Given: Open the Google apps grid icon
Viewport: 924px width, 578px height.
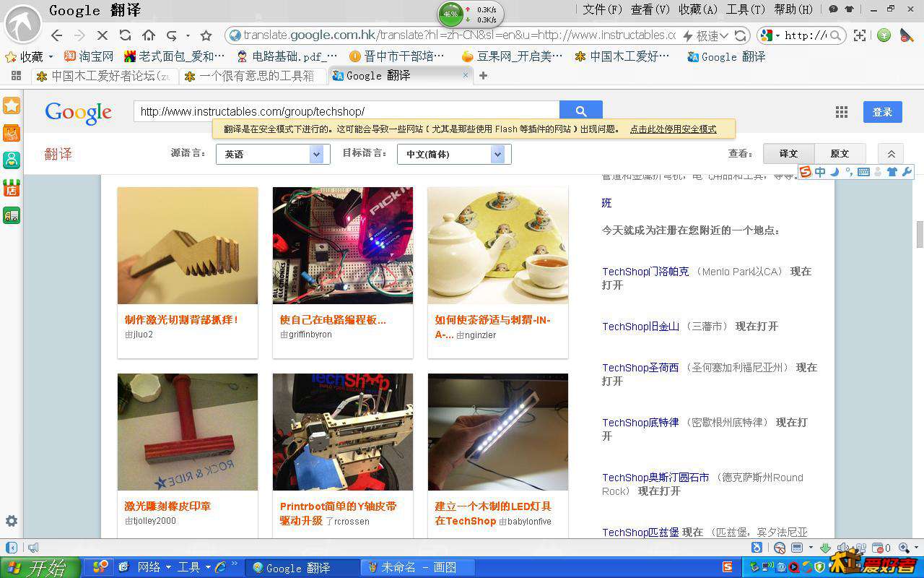Looking at the screenshot, I should 841,112.
